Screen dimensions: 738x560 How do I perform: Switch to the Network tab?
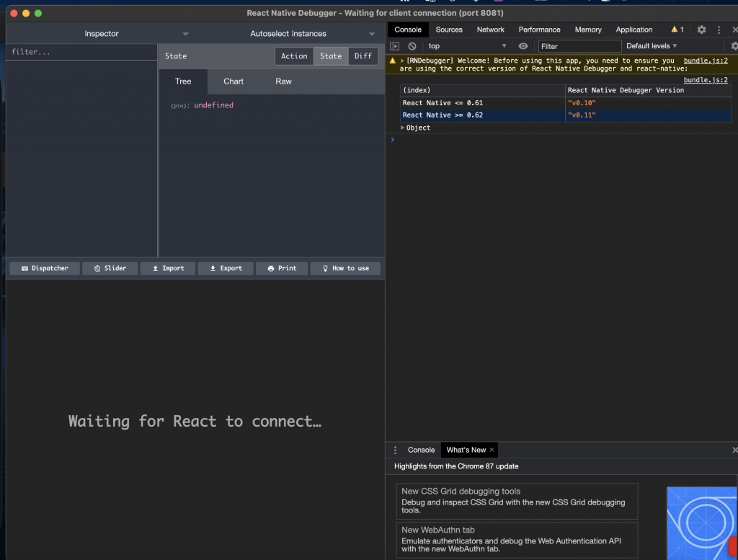pyautogui.click(x=490, y=30)
